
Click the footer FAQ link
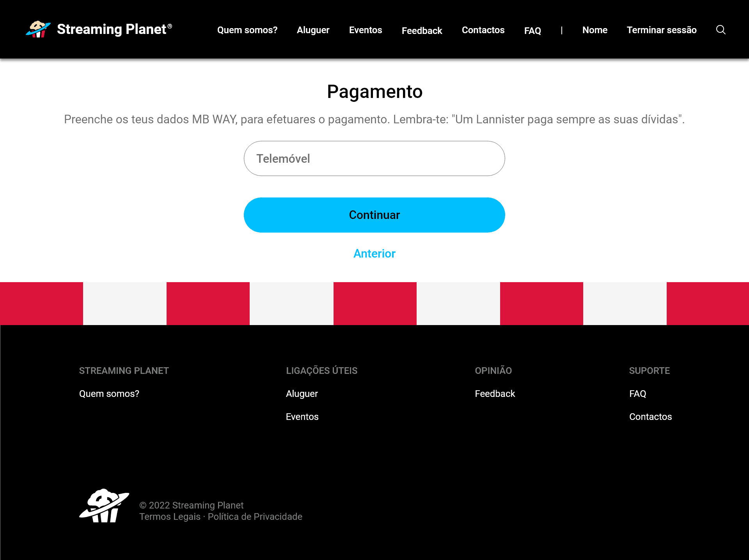[638, 393]
